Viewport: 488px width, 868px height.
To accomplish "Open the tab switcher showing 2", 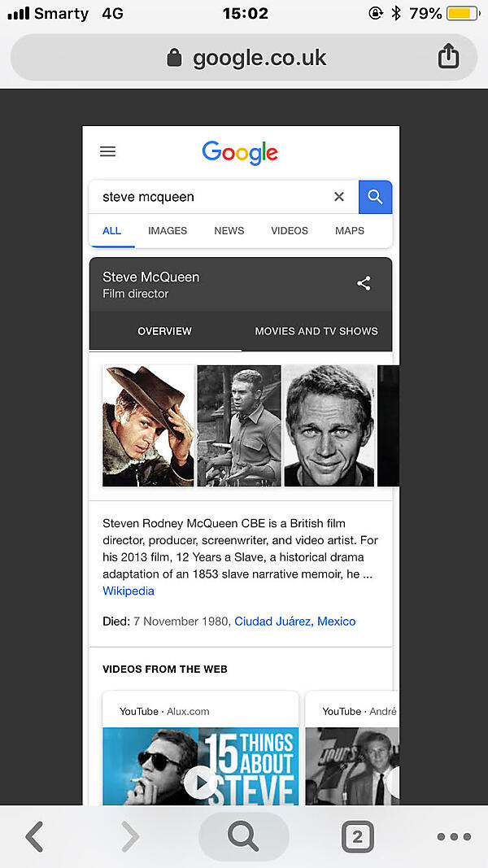I will click(357, 836).
